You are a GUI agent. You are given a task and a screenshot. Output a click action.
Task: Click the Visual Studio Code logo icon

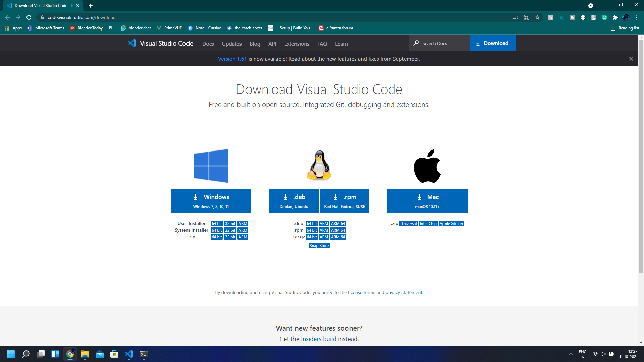pos(132,43)
